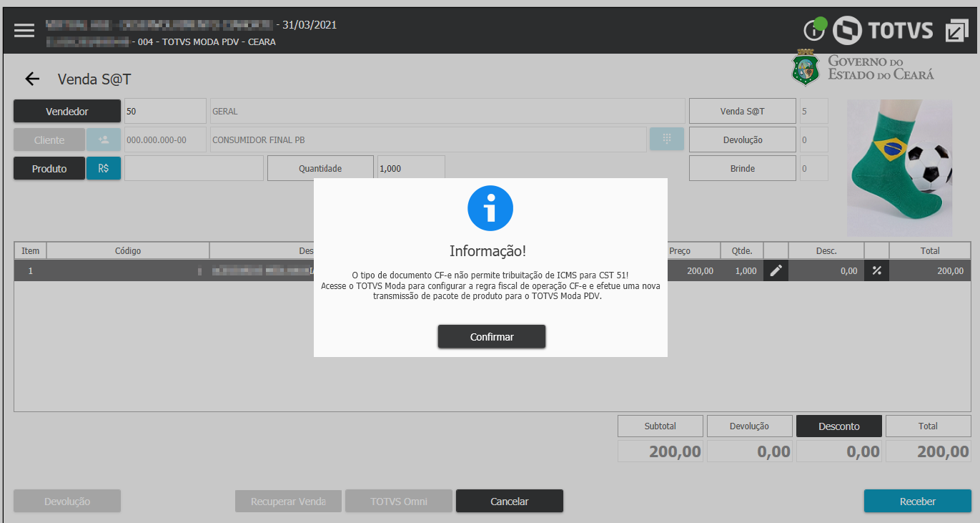Screen dimensions: 980x523
Task: Confirm the Informação dialog
Action: (x=492, y=336)
